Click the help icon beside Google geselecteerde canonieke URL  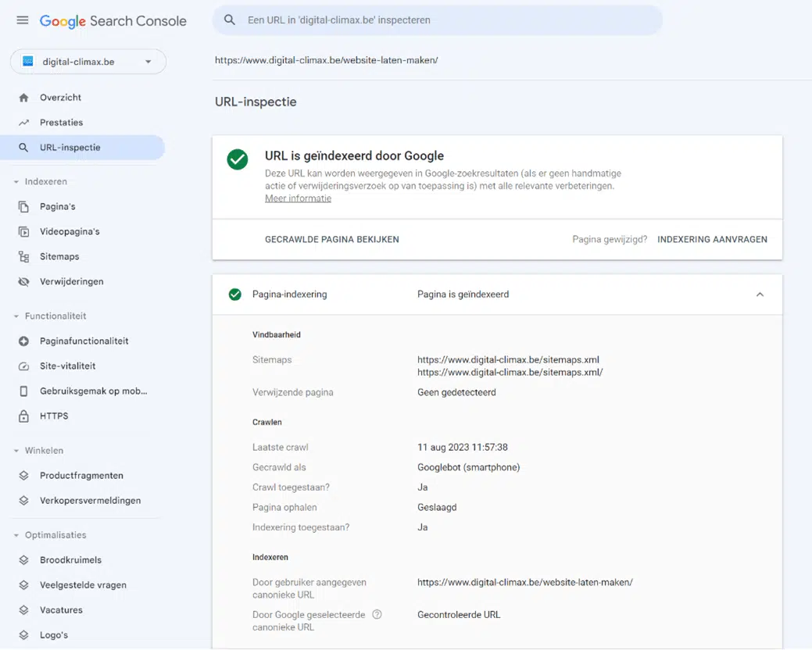click(x=377, y=615)
